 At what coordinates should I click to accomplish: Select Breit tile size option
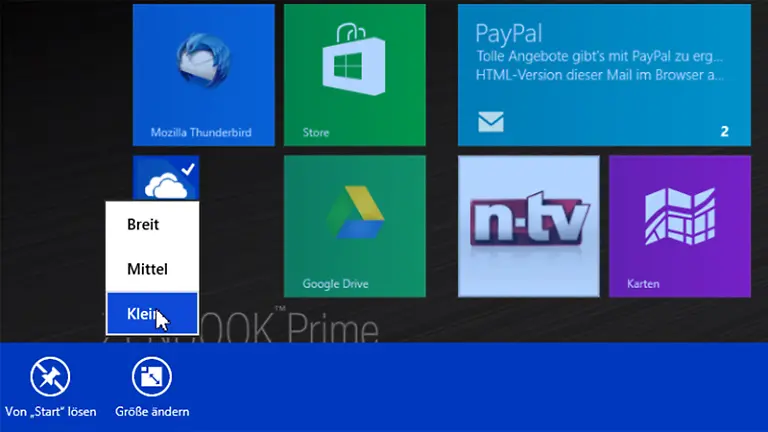pyautogui.click(x=143, y=225)
